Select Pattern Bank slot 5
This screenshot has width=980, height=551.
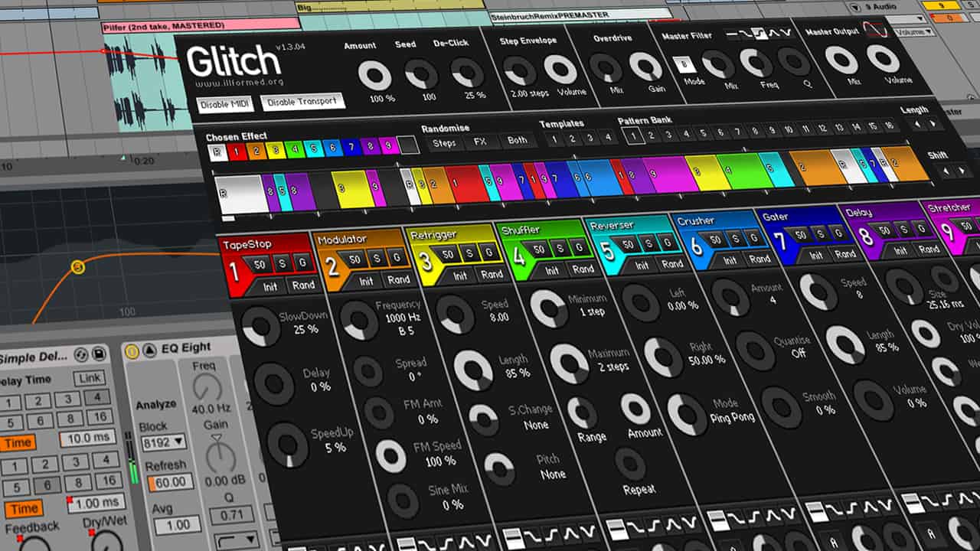point(703,133)
